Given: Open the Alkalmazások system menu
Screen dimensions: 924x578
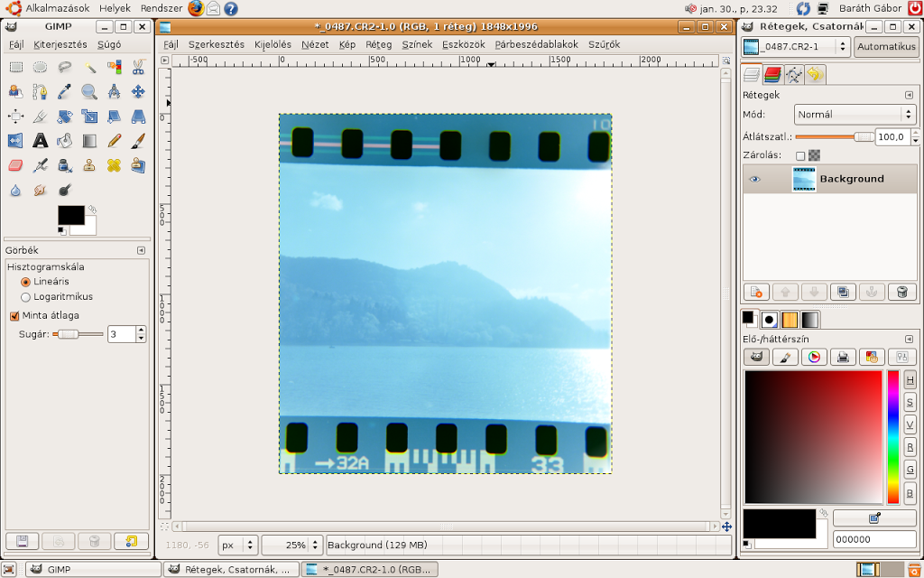Looking at the screenshot, I should click(58, 8).
